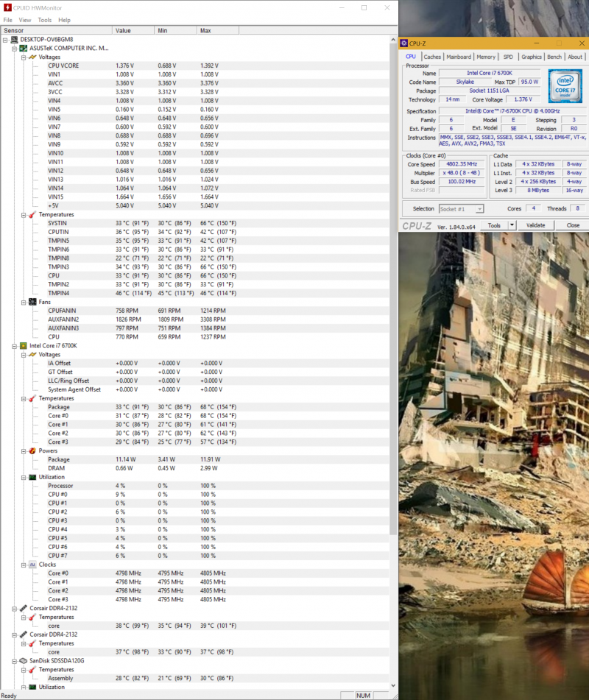The image size is (589, 700).
Task: Click the processor Utilization graph icon
Action: (32, 477)
